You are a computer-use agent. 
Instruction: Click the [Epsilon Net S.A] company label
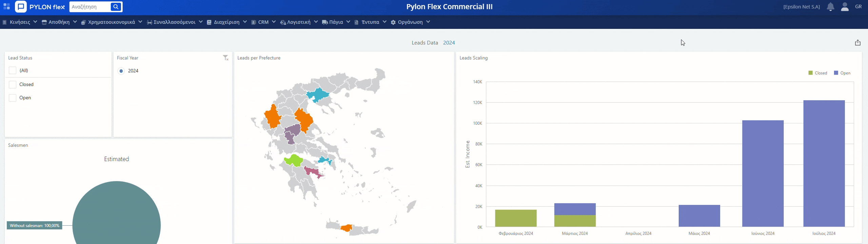coord(802,7)
